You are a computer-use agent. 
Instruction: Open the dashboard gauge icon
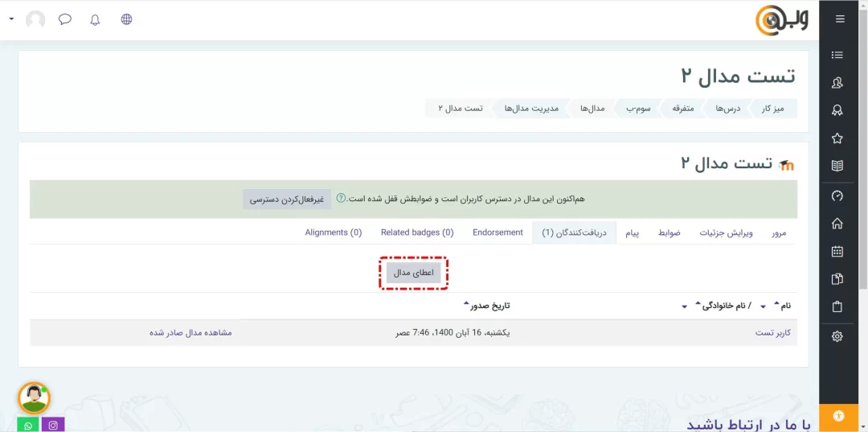[837, 195]
